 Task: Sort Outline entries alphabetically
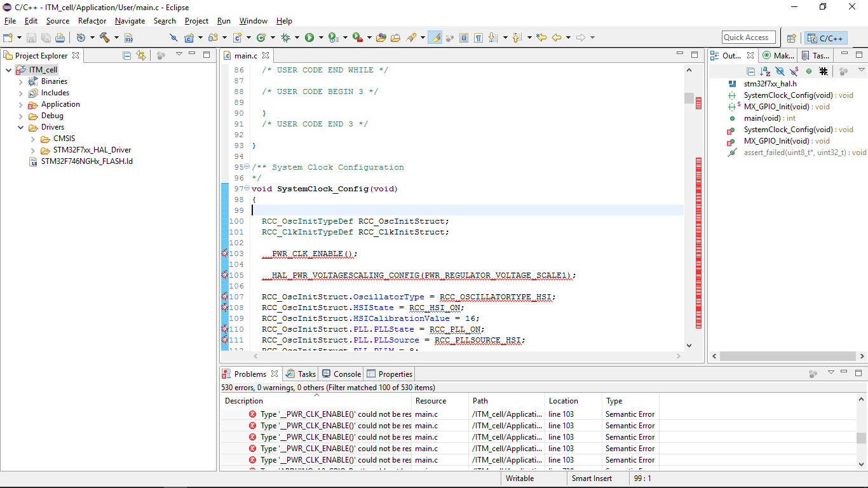[x=765, y=71]
